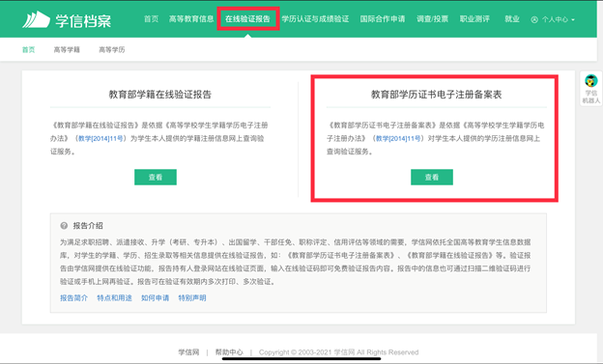This screenshot has height=364, width=603.
Task: Click the Copyright © 2003-2021 footer text
Action: pyautogui.click(x=338, y=352)
